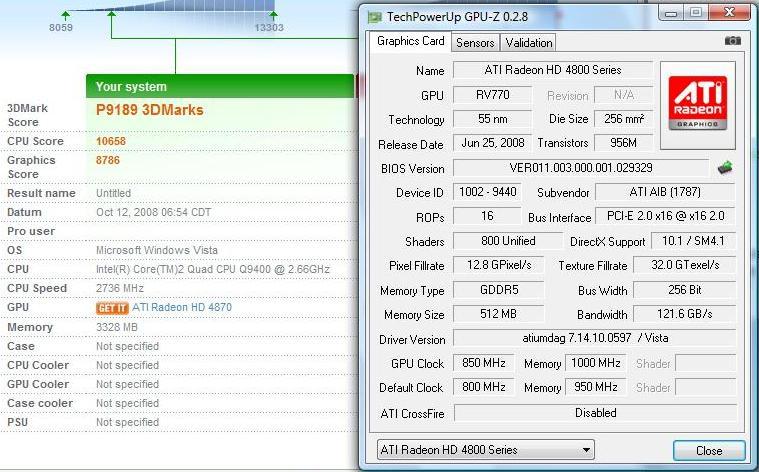Click the Bus Width 256 Bit value

click(x=684, y=290)
